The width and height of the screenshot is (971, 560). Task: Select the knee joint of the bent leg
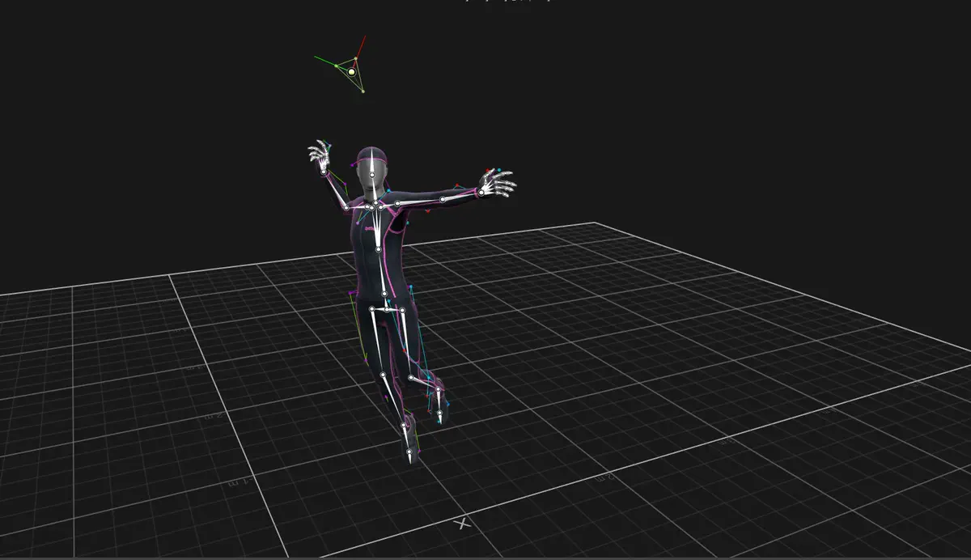[412, 377]
